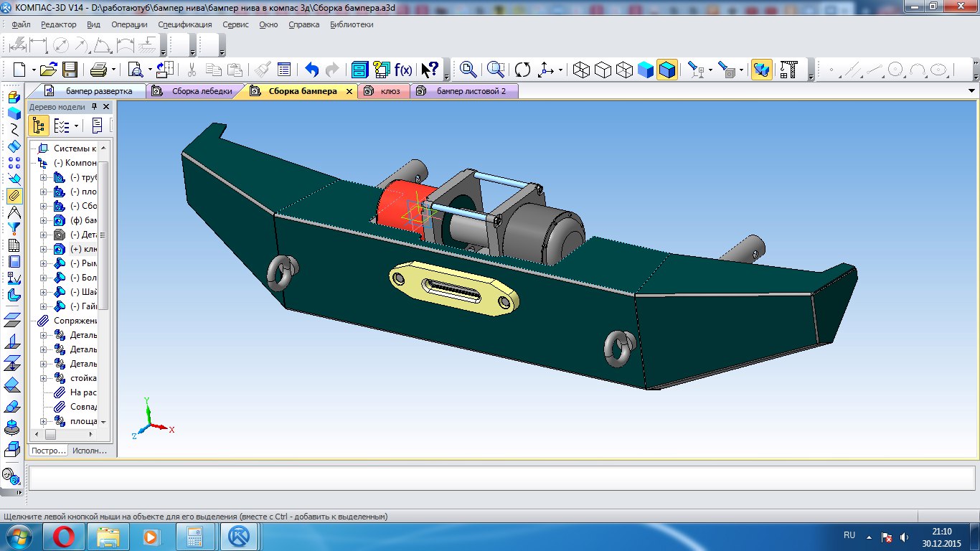The height and width of the screenshot is (551, 980).
Task: Open the orientation axes dropdown arrow
Action: [560, 70]
